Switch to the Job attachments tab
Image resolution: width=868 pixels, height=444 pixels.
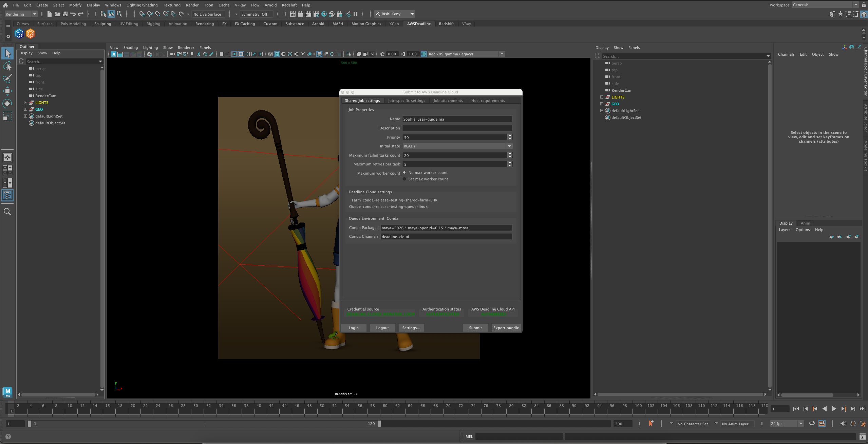(448, 101)
